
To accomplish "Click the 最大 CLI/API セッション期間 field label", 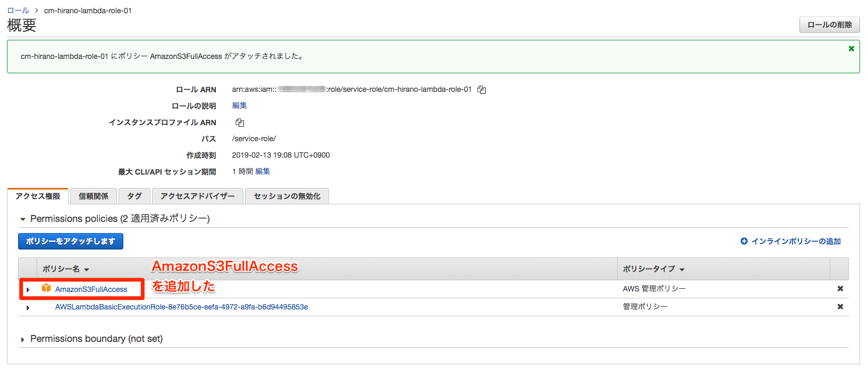I will pyautogui.click(x=167, y=172).
